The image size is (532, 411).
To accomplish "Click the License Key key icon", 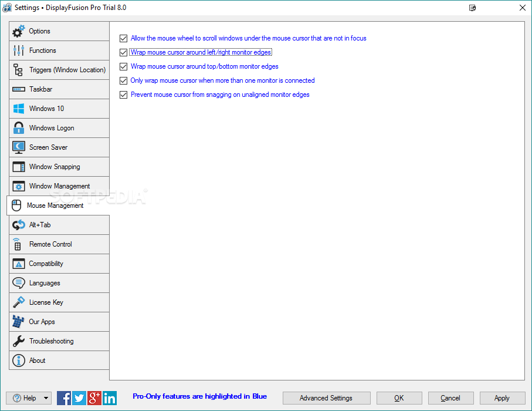I will click(x=19, y=302).
